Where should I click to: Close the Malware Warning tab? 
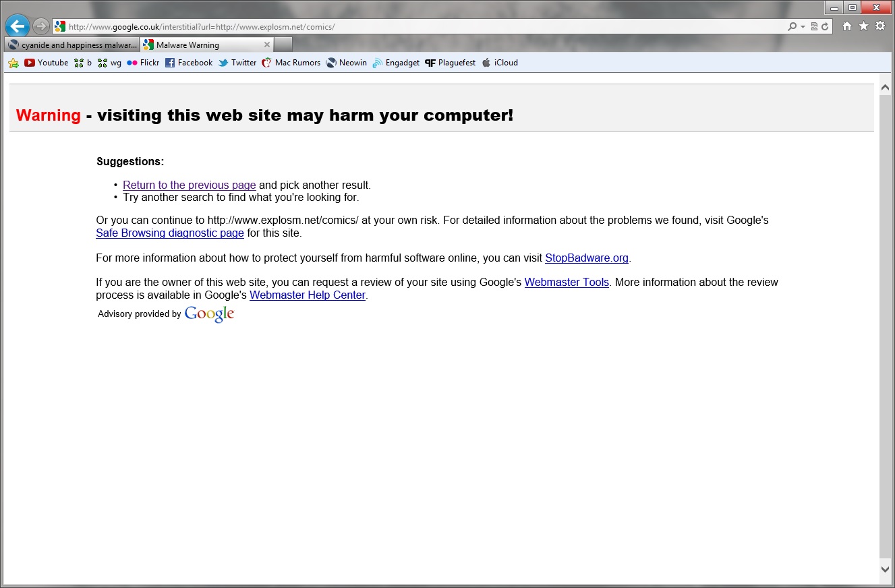click(267, 45)
